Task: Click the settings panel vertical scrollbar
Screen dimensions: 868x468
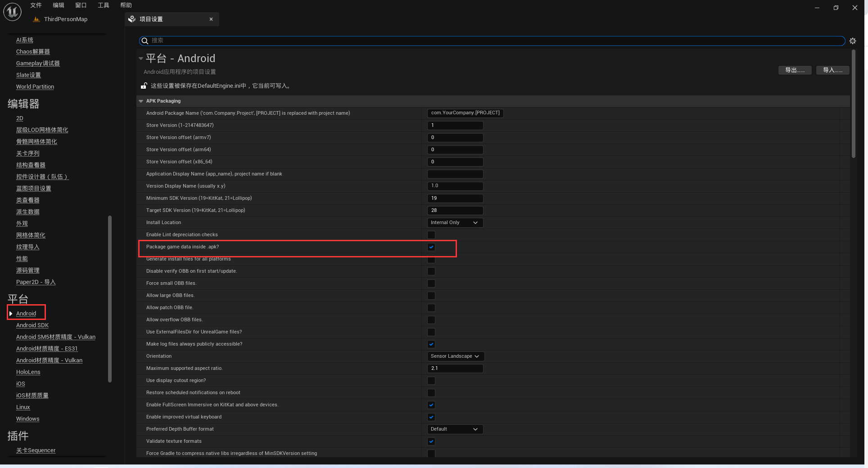Action: (854, 103)
